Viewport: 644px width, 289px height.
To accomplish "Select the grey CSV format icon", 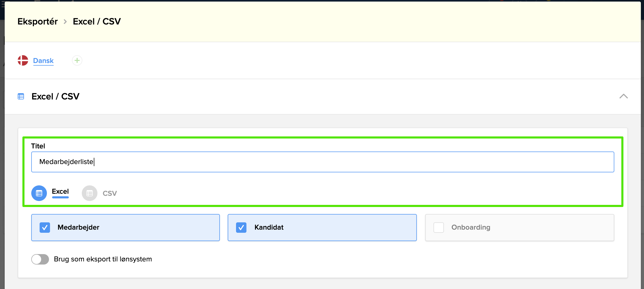I will [90, 193].
